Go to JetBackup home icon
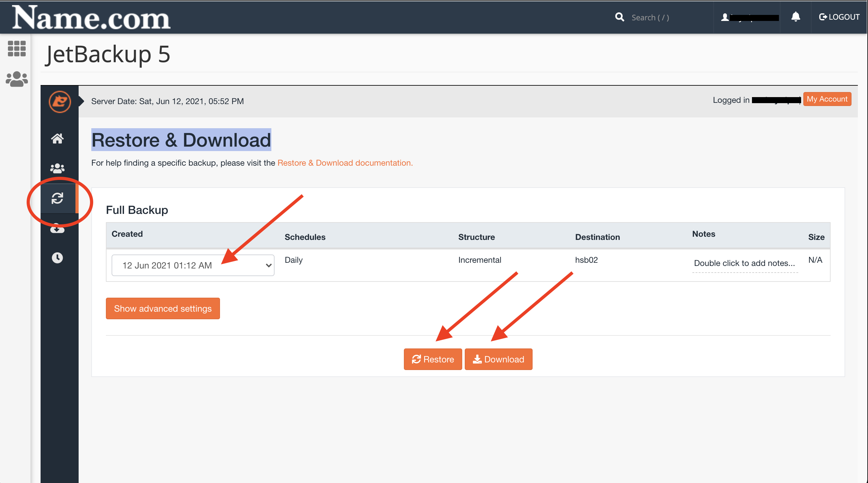868x483 pixels. [57, 139]
